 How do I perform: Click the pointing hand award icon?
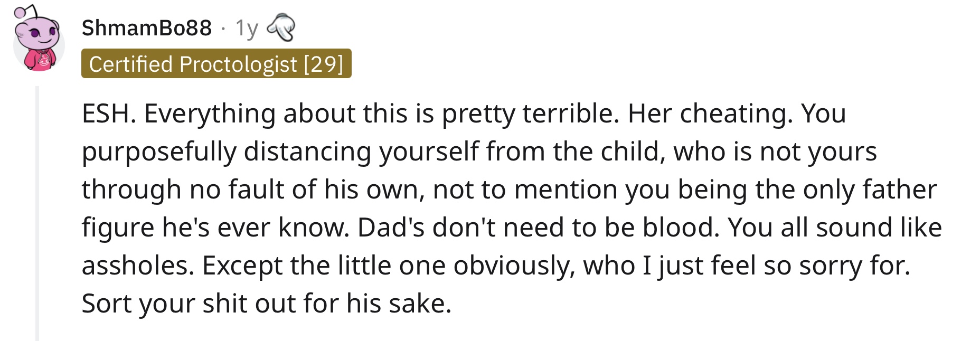coord(282,28)
